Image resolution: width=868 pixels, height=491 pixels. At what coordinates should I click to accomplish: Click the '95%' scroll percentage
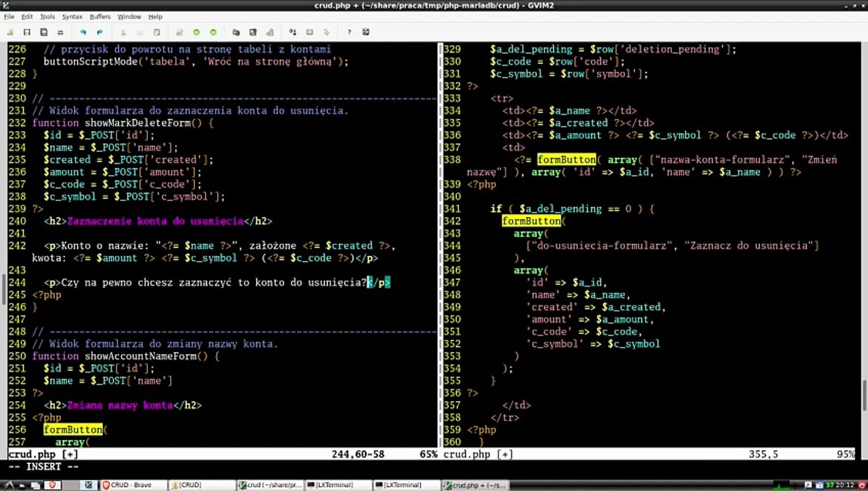[x=845, y=454]
